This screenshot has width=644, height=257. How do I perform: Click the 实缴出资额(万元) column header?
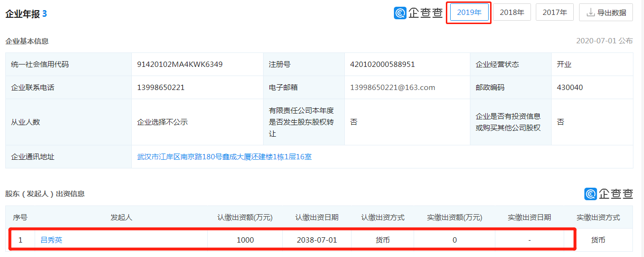point(455,217)
